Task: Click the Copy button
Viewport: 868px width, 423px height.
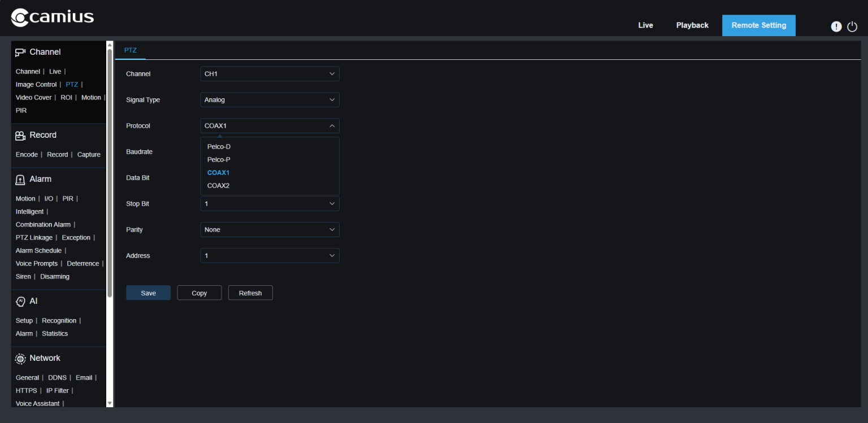Action: point(199,293)
